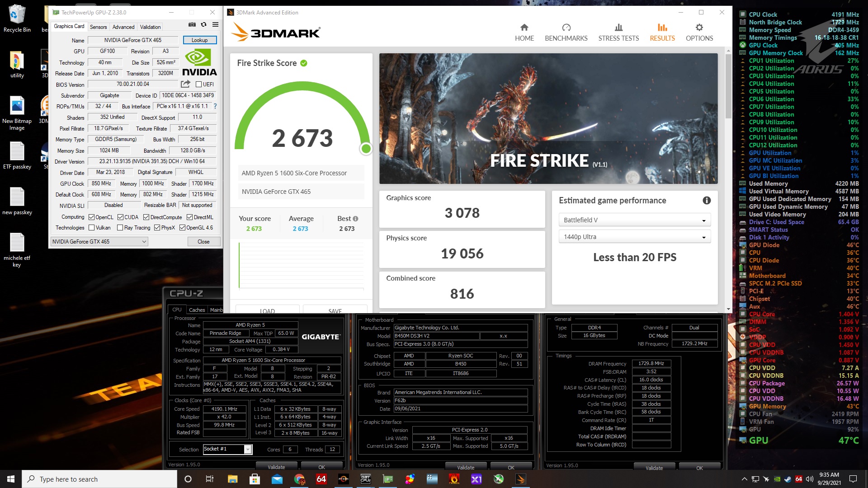This screenshot has height=488, width=868.
Task: Open Microsoft Store from the taskbar
Action: 255,479
